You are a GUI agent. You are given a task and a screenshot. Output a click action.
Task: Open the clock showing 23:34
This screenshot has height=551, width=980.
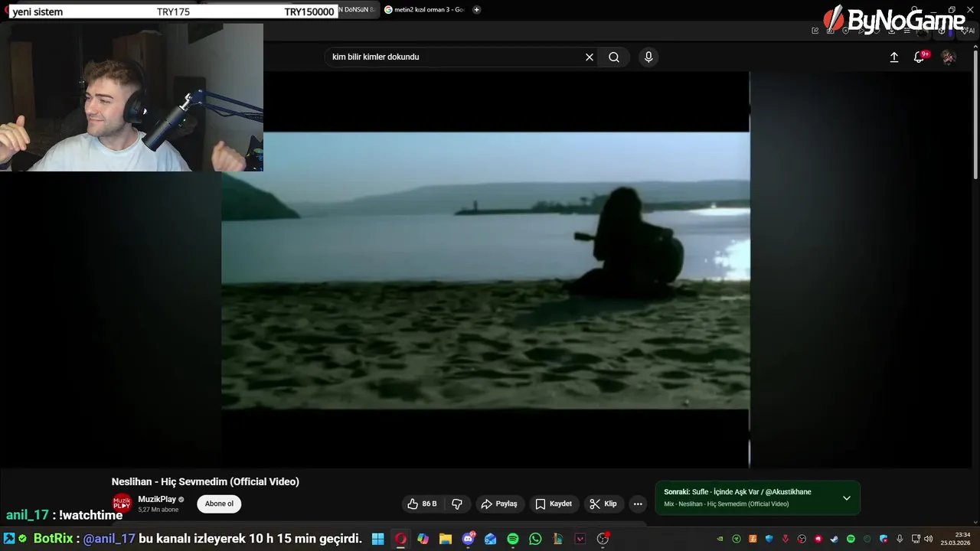tap(955, 539)
